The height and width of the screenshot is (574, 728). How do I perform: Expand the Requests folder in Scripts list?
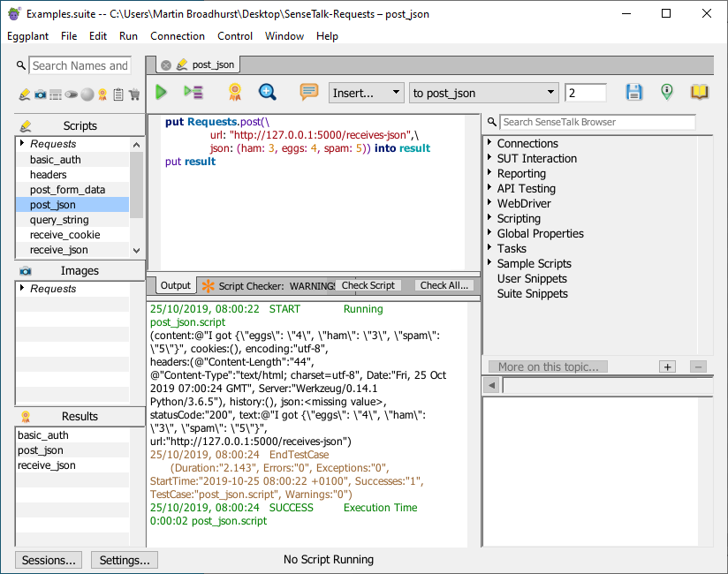pos(22,143)
